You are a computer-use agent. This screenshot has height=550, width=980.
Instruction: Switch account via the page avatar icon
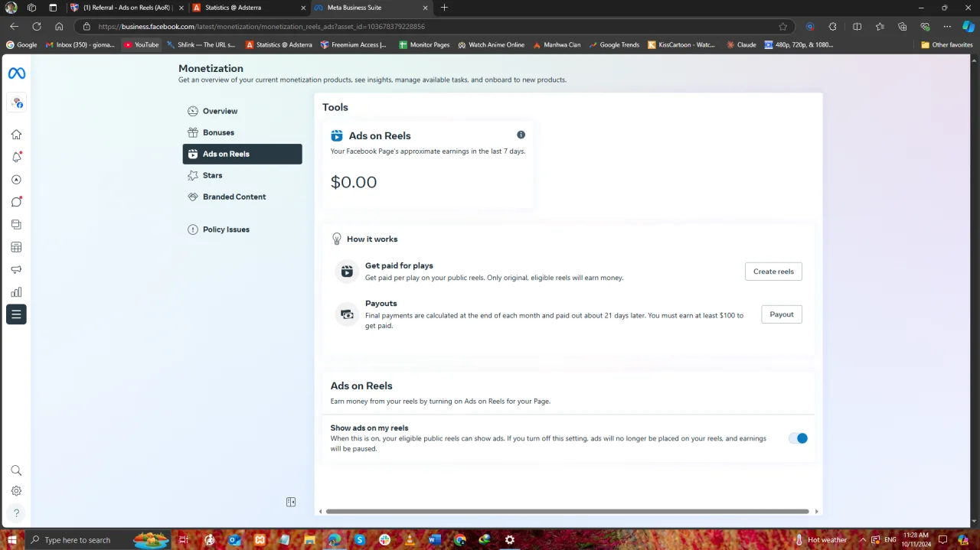[16, 103]
